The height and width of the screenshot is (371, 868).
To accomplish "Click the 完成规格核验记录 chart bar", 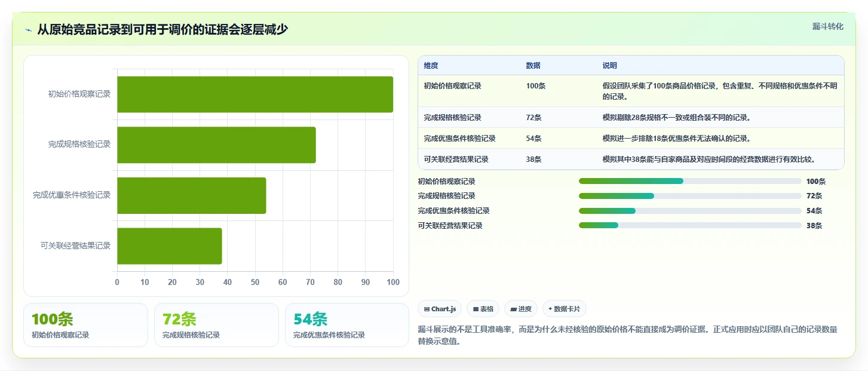I will click(216, 145).
